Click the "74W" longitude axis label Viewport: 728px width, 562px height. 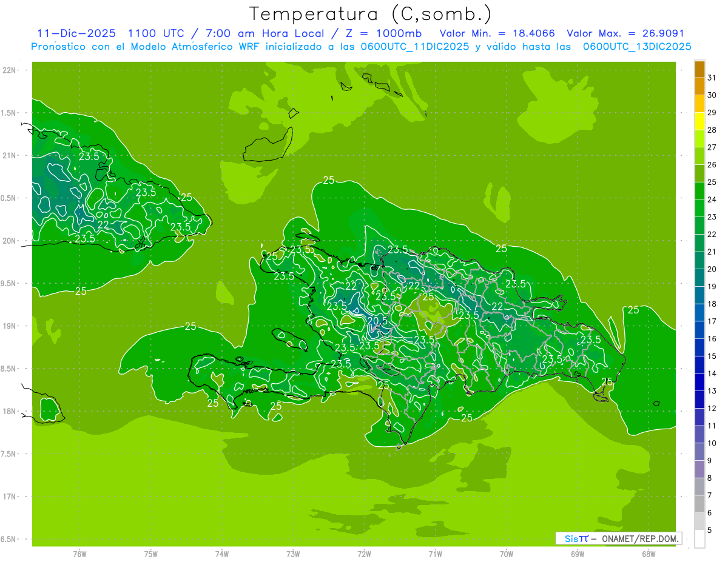coord(222,554)
